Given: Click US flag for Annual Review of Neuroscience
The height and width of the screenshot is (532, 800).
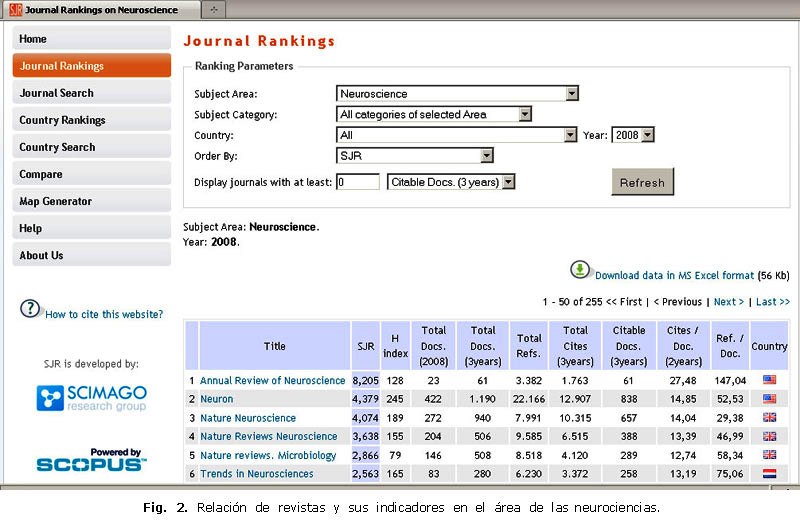Looking at the screenshot, I should 769,380.
